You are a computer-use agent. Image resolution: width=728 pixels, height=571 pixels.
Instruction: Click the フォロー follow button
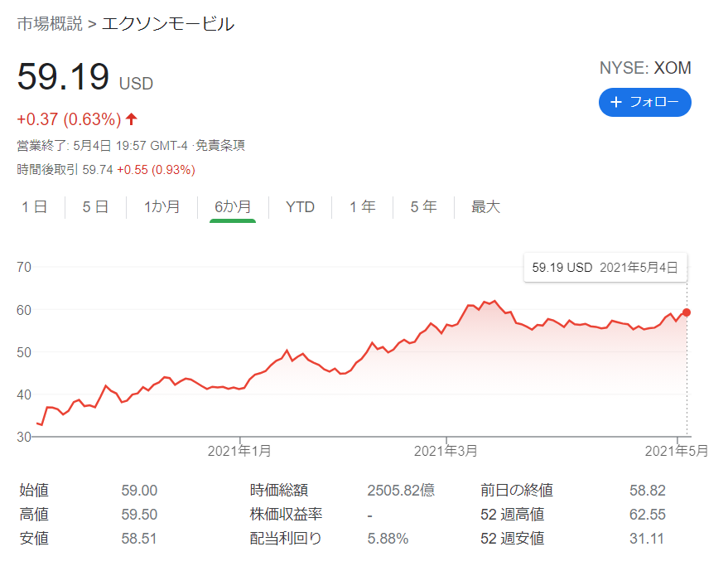point(644,102)
